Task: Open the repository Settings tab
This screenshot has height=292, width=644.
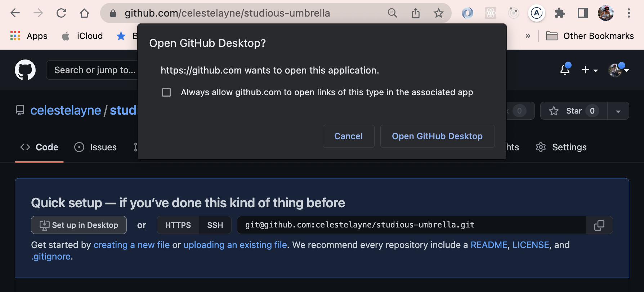Action: (x=561, y=147)
